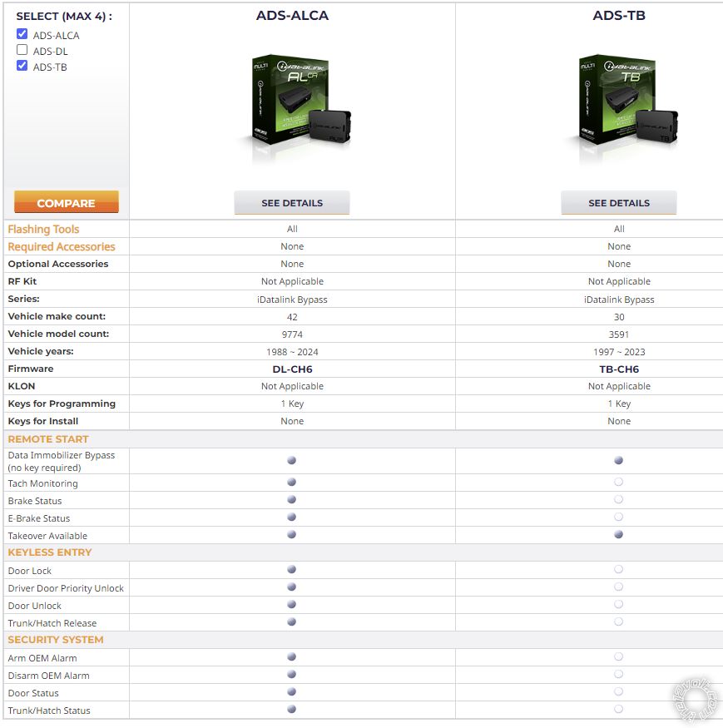Click the Keys for Programming row label
Screen dimensions: 723x728
[x=62, y=404]
